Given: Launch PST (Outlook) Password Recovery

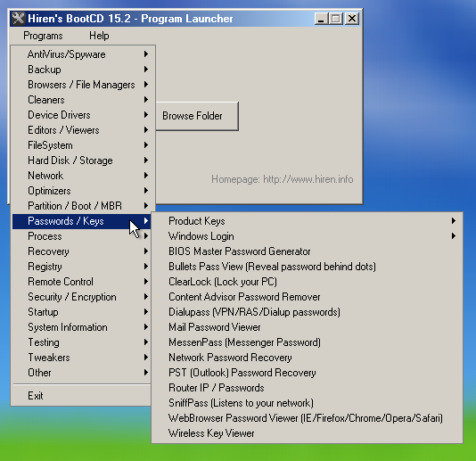Looking at the screenshot, I should point(308,374).
